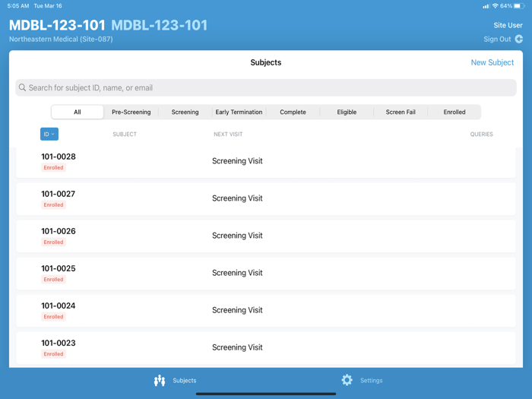Screen dimensions: 532x399
Task: Click the QUERIES column header
Action: click(x=481, y=135)
